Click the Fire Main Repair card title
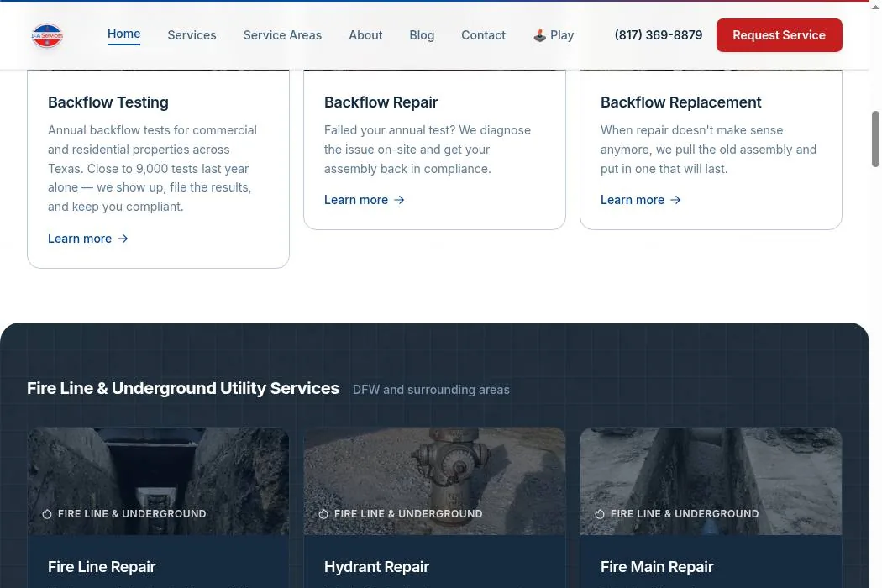The height and width of the screenshot is (588, 882). [657, 567]
